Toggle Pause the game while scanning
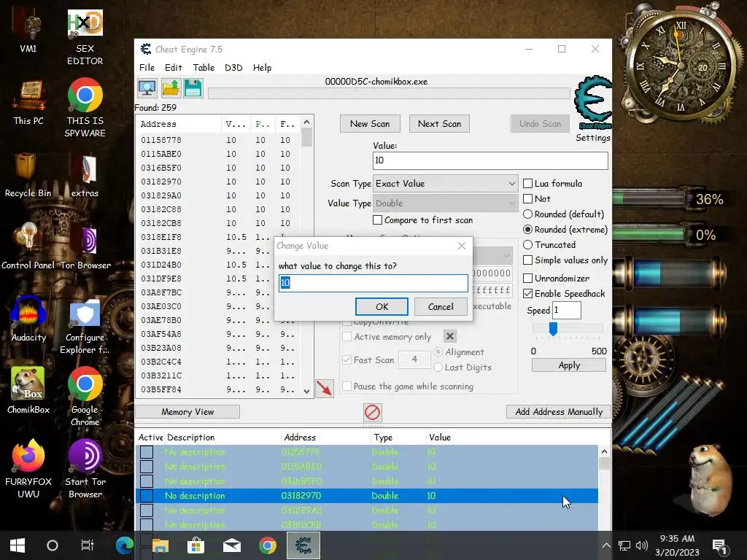The width and height of the screenshot is (747, 560). 347,386
